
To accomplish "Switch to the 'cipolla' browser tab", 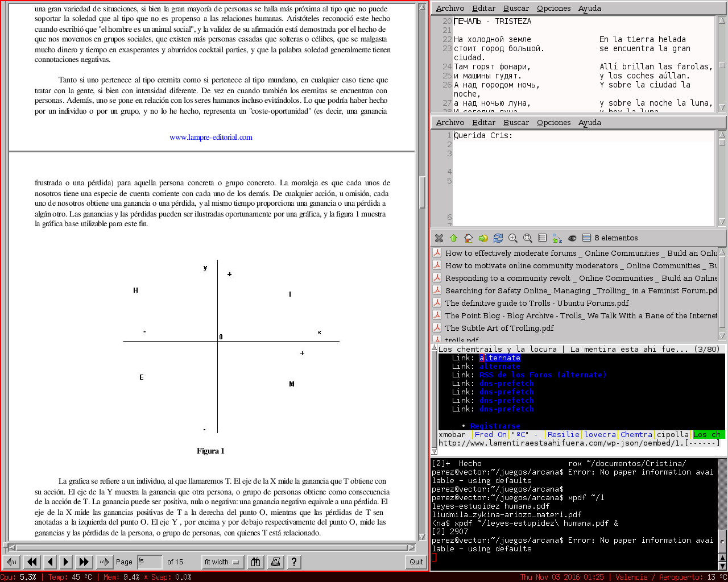I will 673,435.
